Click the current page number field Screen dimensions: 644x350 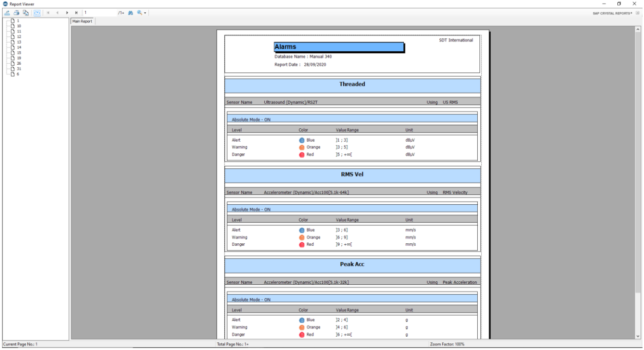(x=97, y=12)
